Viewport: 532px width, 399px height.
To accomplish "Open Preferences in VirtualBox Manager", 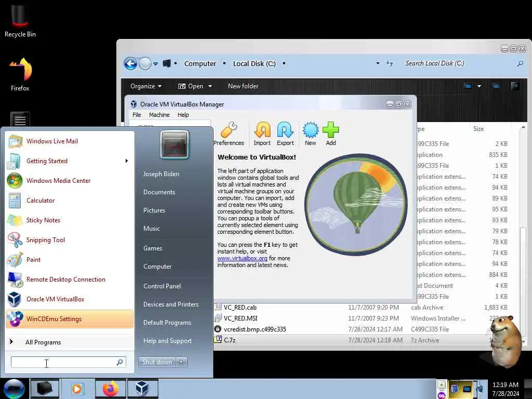I will 229,134.
